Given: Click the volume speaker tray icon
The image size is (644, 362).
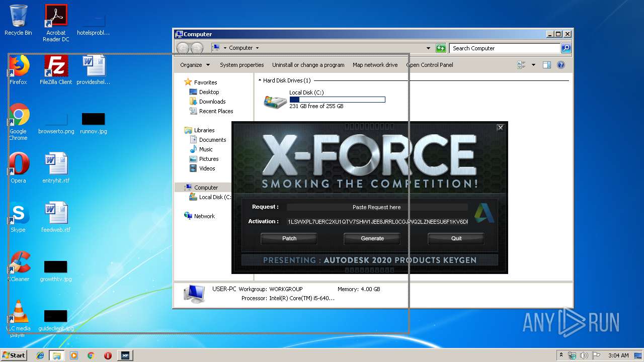Looking at the screenshot, I should point(584,355).
